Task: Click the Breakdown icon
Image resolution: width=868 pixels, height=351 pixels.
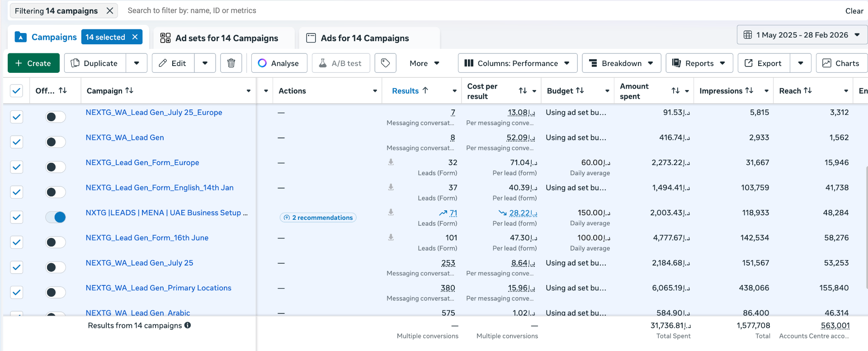Action: [x=593, y=63]
